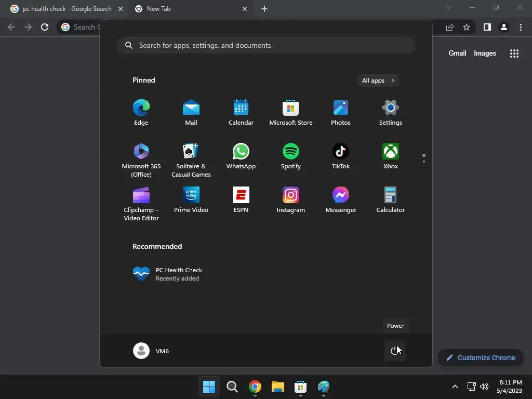The height and width of the screenshot is (399, 532).
Task: Switch to Chrome on the taskbar
Action: [x=255, y=387]
